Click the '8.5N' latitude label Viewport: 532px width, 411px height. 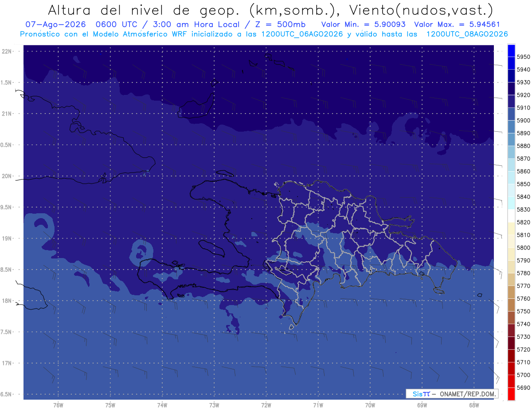(x=6, y=270)
